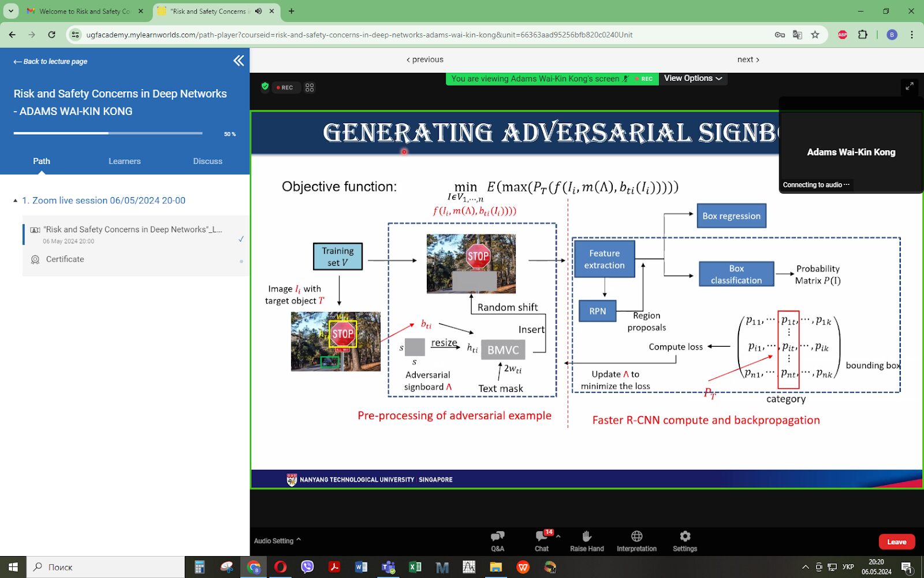The height and width of the screenshot is (578, 924).
Task: Click the REC recording indicator
Action: 285,87
